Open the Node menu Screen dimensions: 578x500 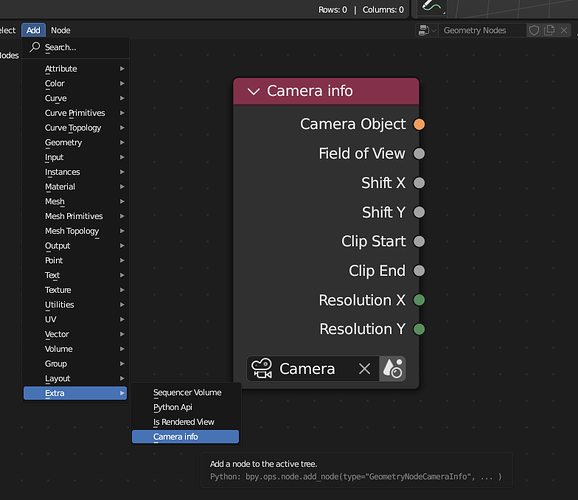(60, 30)
